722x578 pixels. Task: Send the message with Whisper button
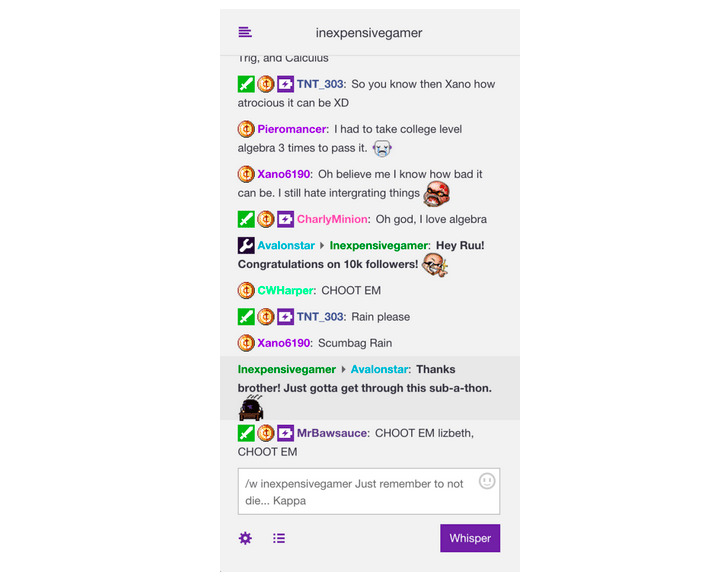click(470, 538)
